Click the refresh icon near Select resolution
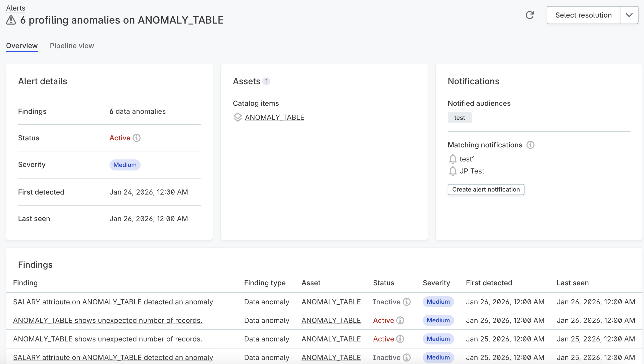 click(529, 15)
